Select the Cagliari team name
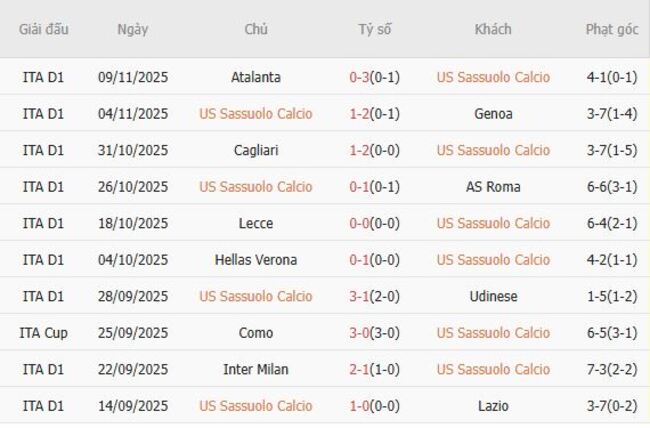This screenshot has height=428, width=650. 255,150
